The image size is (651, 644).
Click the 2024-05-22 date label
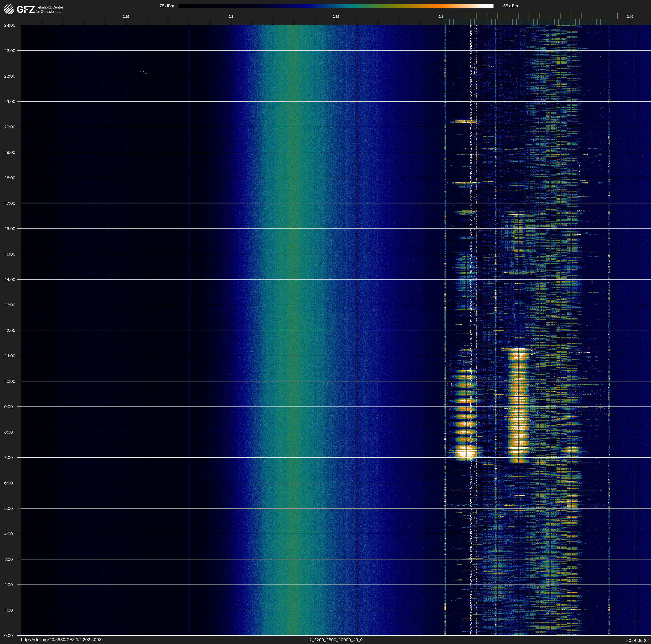coord(637,640)
